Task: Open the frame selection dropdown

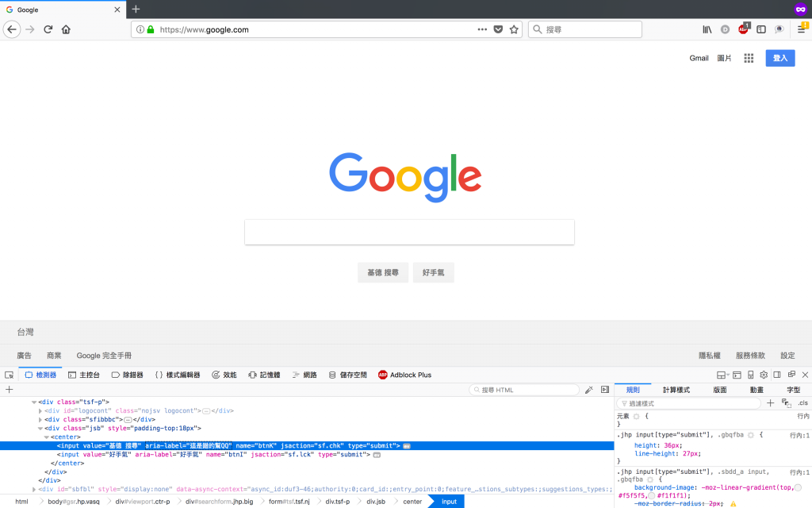Action: (722, 375)
